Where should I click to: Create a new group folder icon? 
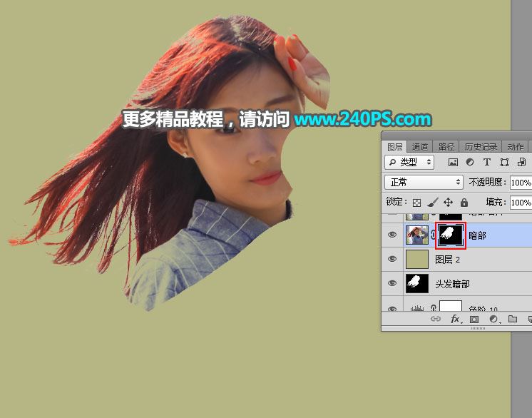tap(513, 319)
